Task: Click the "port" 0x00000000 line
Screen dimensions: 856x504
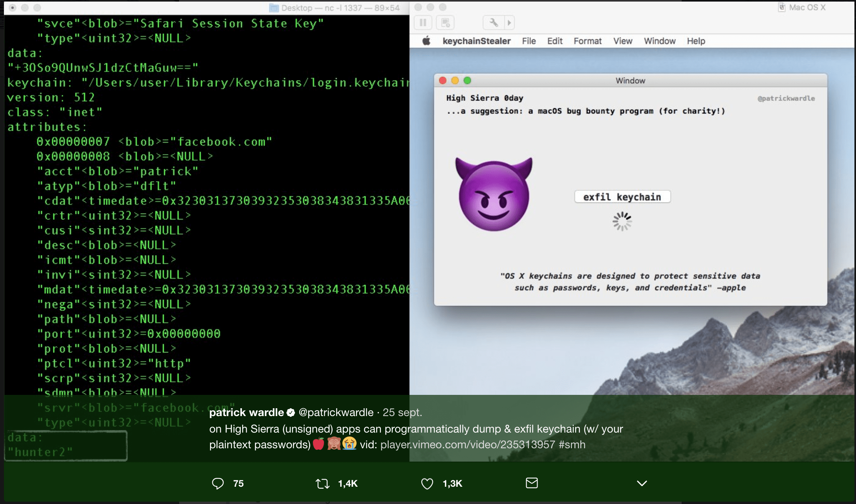Action: (129, 334)
